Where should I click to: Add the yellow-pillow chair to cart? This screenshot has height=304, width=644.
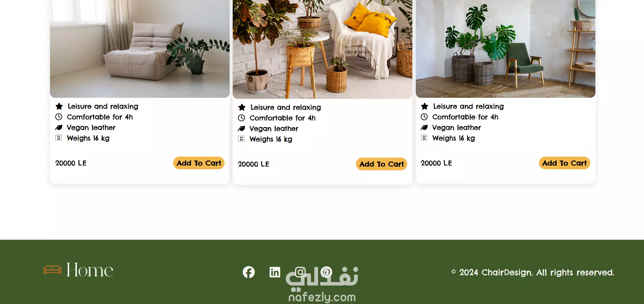click(x=382, y=164)
